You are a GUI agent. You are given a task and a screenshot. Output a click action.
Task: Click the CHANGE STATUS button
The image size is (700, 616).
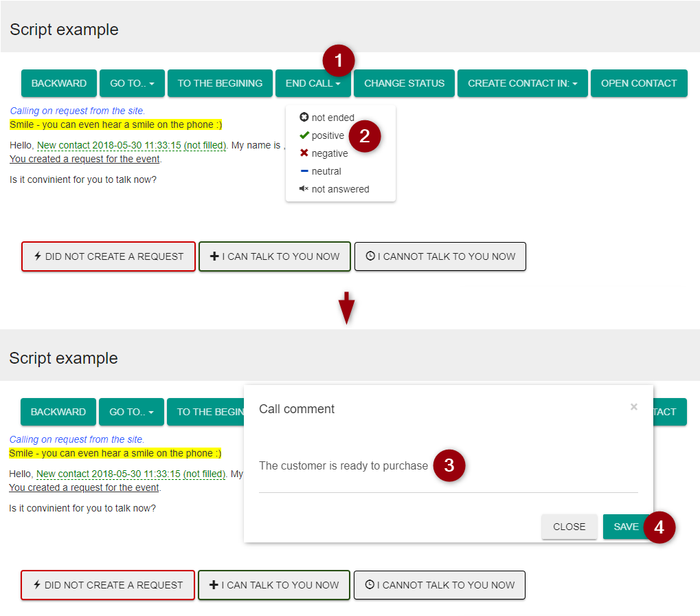point(404,83)
